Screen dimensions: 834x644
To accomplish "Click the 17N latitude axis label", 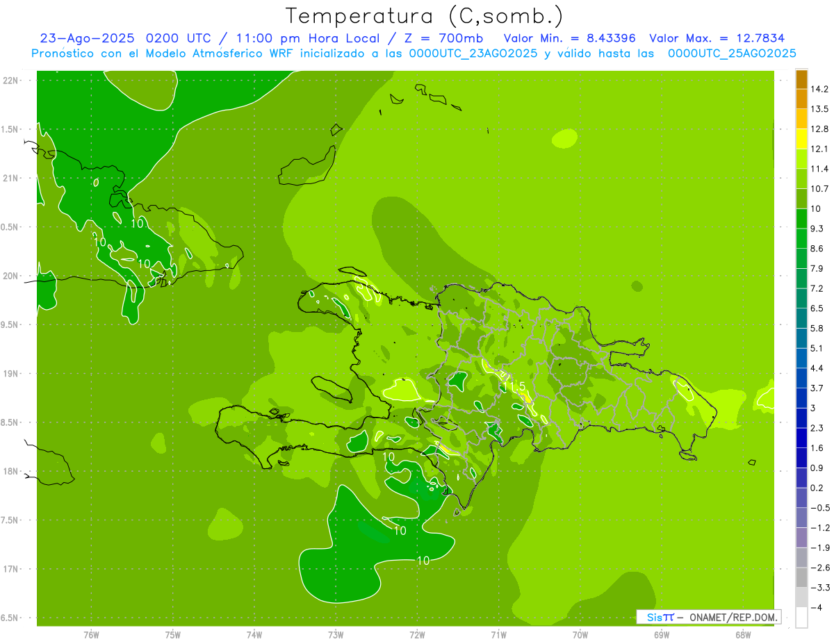I will [11, 570].
